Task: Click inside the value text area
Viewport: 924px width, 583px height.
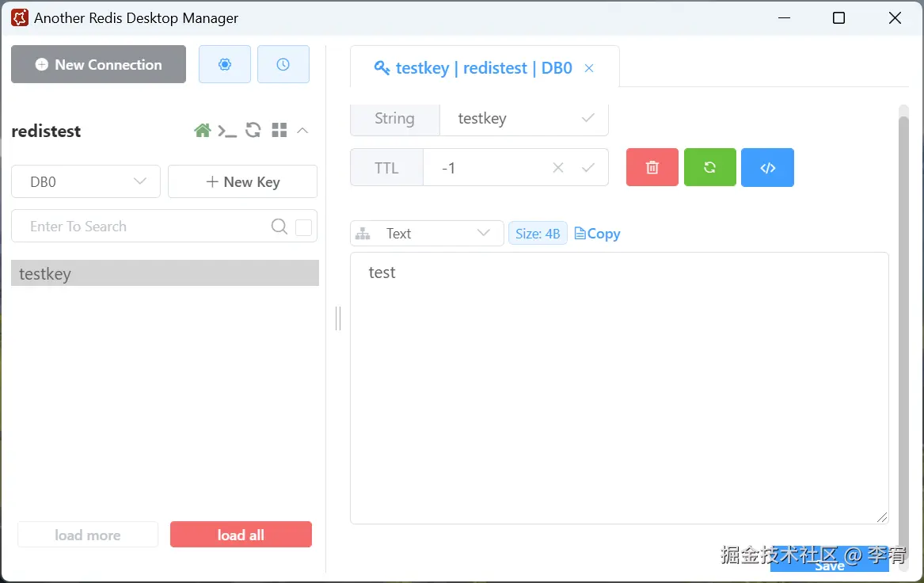Action: pyautogui.click(x=618, y=388)
